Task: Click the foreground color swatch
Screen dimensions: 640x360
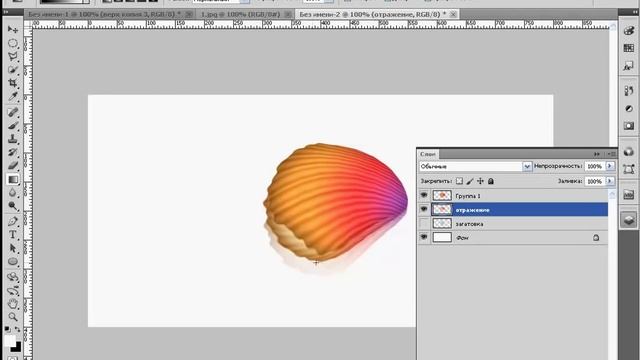Action: pyautogui.click(x=9, y=340)
